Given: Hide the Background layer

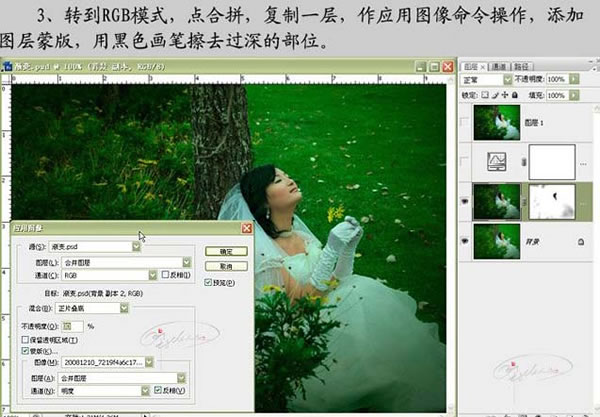Looking at the screenshot, I should tap(465, 241).
